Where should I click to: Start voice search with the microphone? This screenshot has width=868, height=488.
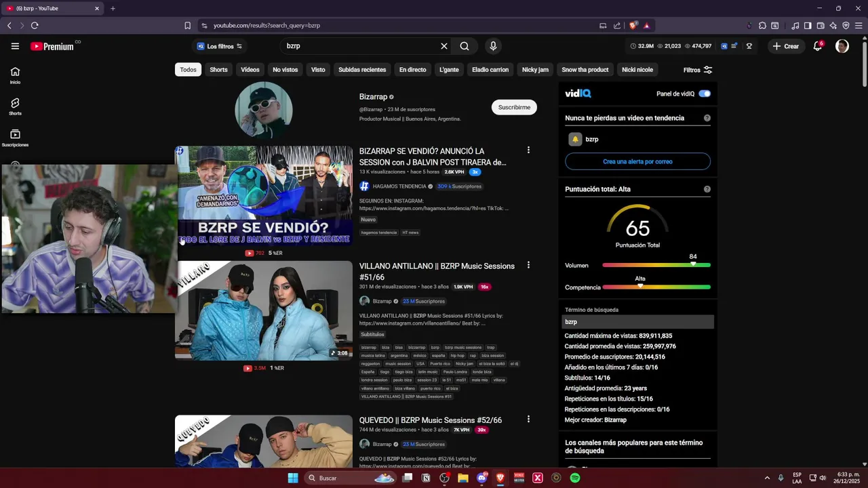493,46
